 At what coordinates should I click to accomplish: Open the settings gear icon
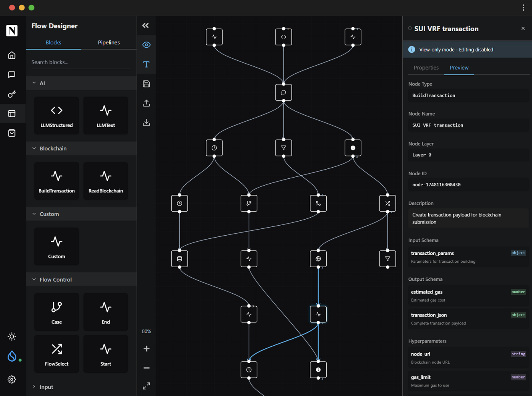point(12,379)
